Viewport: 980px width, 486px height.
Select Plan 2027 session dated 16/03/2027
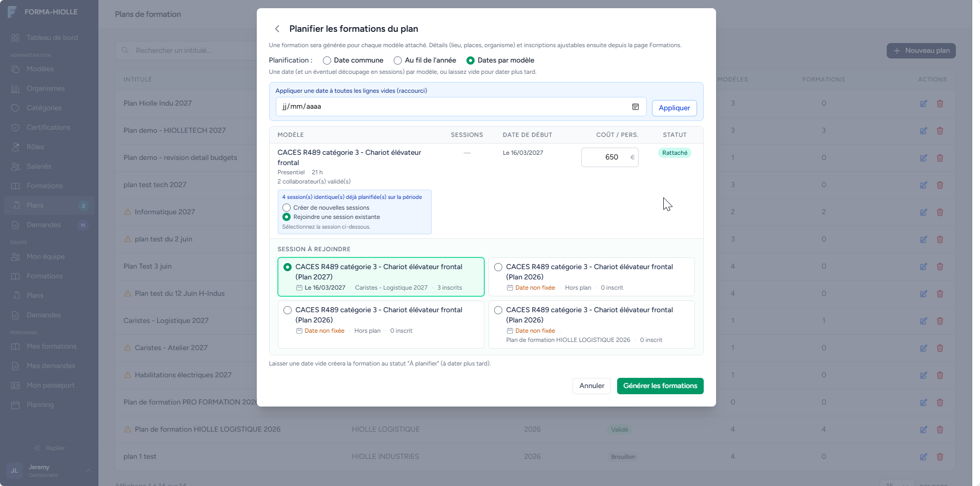coord(381,277)
